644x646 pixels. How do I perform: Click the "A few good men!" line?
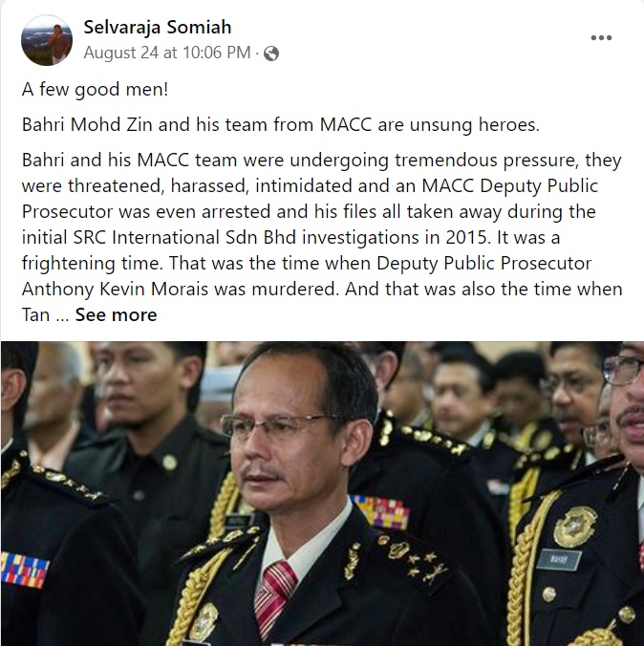pos(96,89)
